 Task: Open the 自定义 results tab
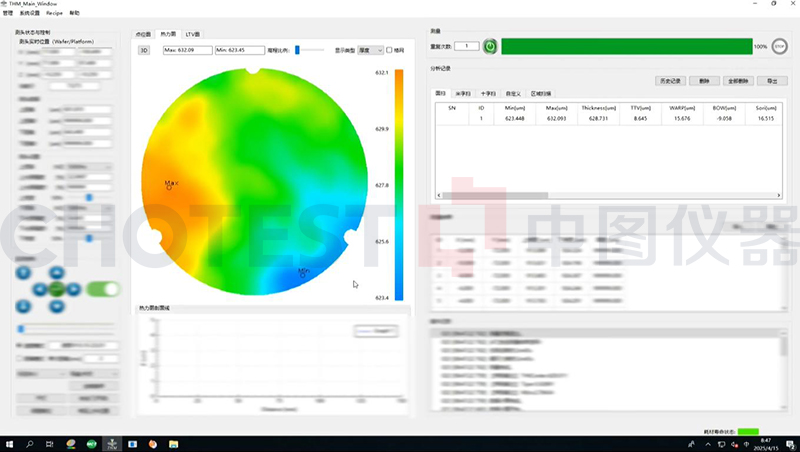[x=513, y=94]
